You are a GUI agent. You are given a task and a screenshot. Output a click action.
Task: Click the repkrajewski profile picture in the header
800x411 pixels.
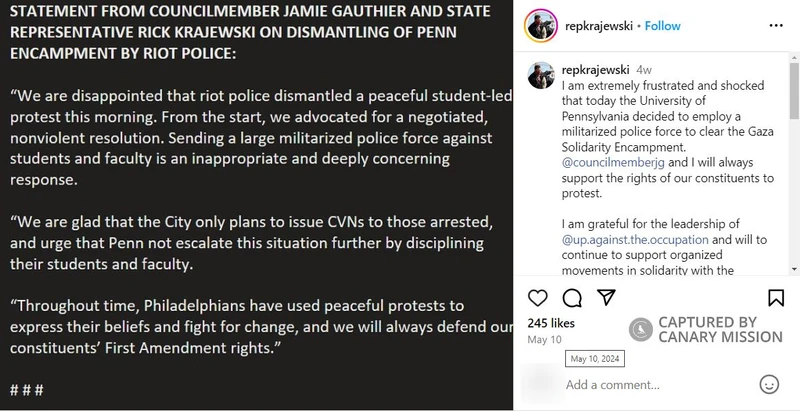[x=539, y=26]
